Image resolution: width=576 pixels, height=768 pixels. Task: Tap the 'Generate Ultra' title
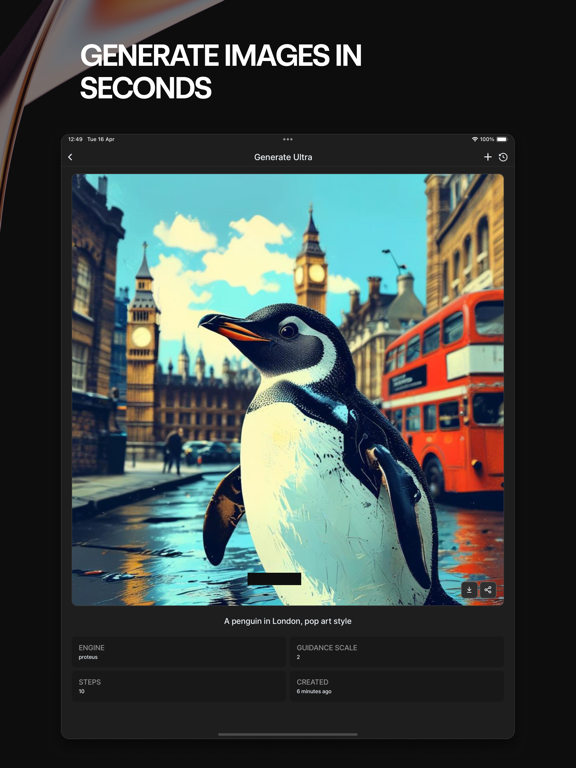(x=283, y=157)
